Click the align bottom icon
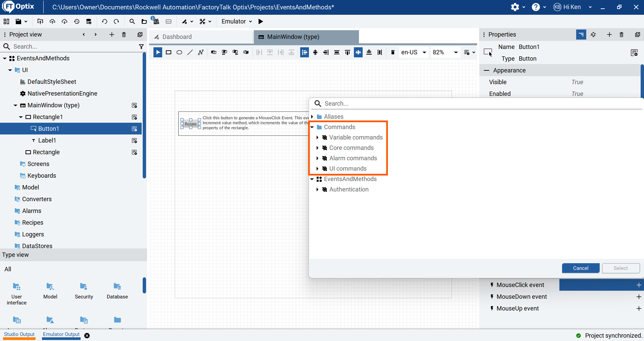 click(369, 52)
